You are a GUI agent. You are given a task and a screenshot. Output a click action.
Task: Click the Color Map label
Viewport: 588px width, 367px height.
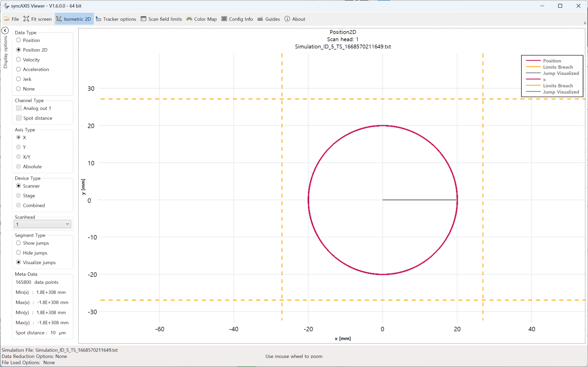point(206,19)
